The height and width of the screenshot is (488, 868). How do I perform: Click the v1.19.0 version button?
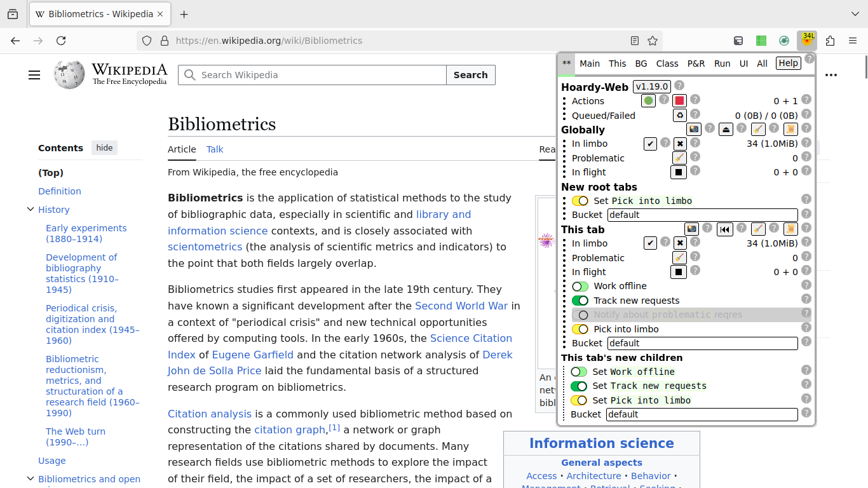652,86
